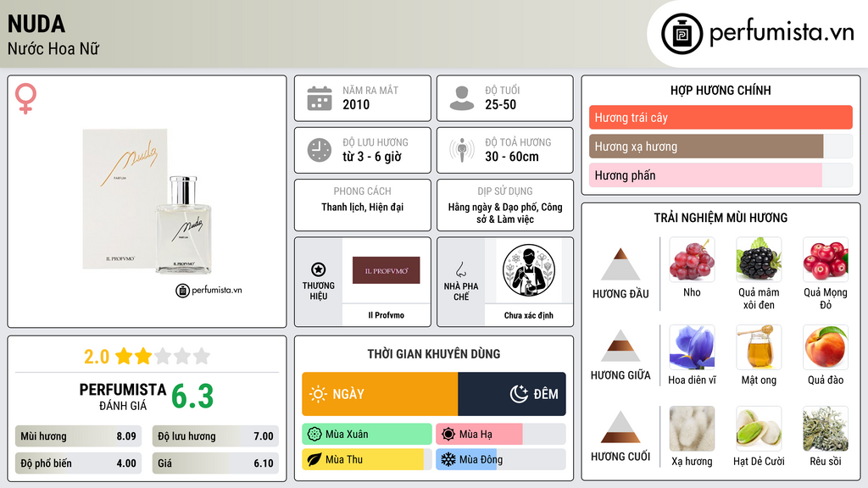Click the perfumista.vn perfume bottle logo icon
868x488 pixels.
click(682, 34)
